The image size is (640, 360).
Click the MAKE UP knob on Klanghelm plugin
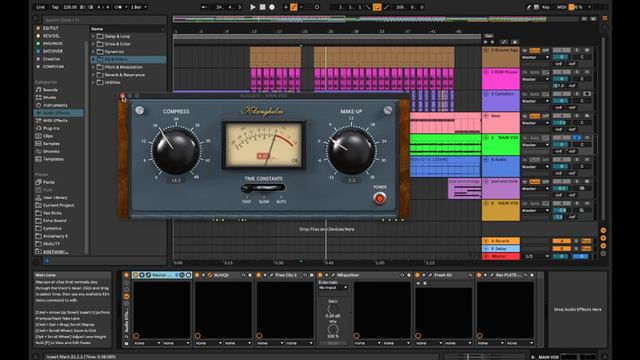click(x=351, y=151)
